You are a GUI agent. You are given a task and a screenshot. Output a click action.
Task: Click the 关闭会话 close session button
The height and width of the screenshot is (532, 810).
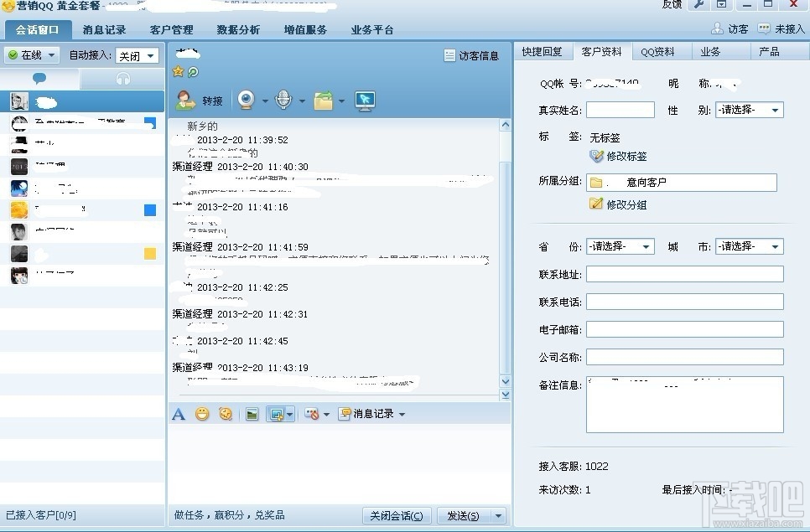[396, 515]
